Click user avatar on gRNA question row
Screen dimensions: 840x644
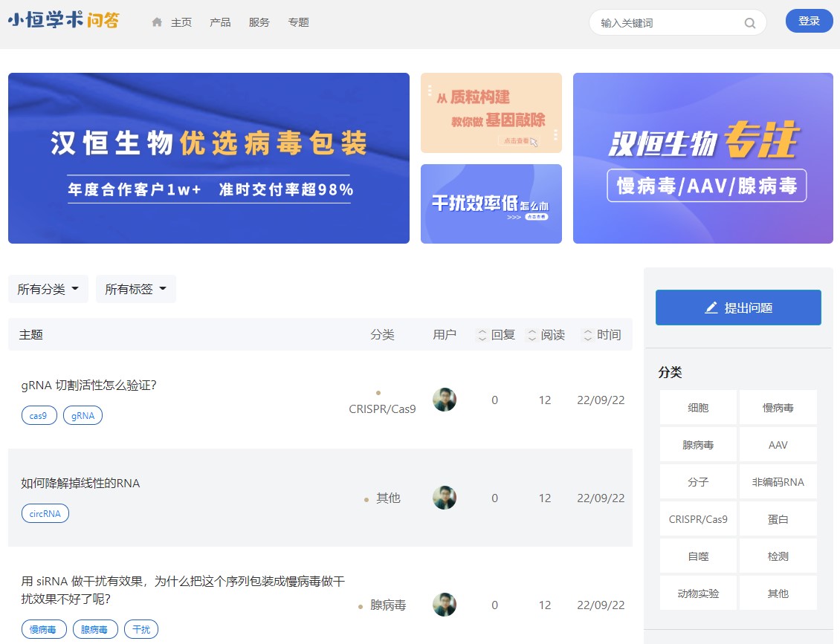click(445, 400)
